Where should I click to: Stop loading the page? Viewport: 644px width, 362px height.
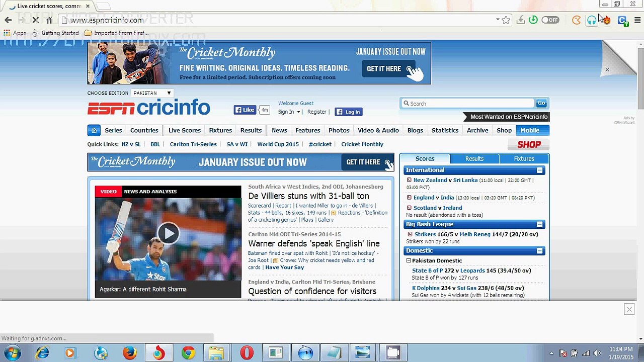[35, 20]
